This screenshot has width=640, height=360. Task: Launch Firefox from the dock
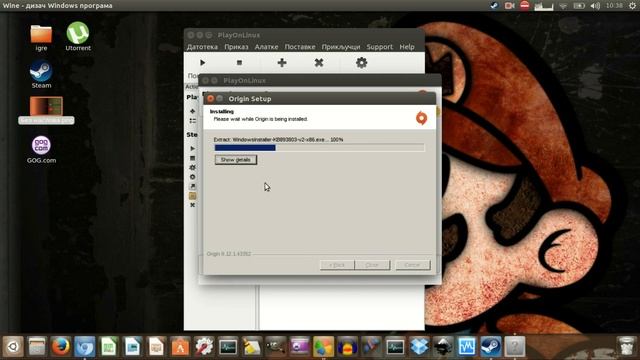[x=61, y=347]
